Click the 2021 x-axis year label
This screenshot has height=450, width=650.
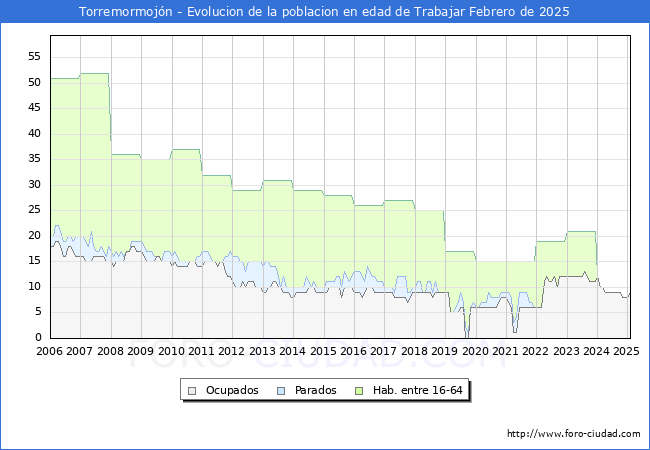pos(506,351)
